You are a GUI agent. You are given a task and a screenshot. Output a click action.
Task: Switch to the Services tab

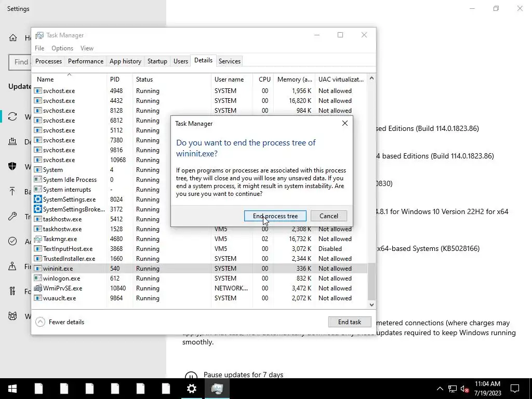pos(229,61)
